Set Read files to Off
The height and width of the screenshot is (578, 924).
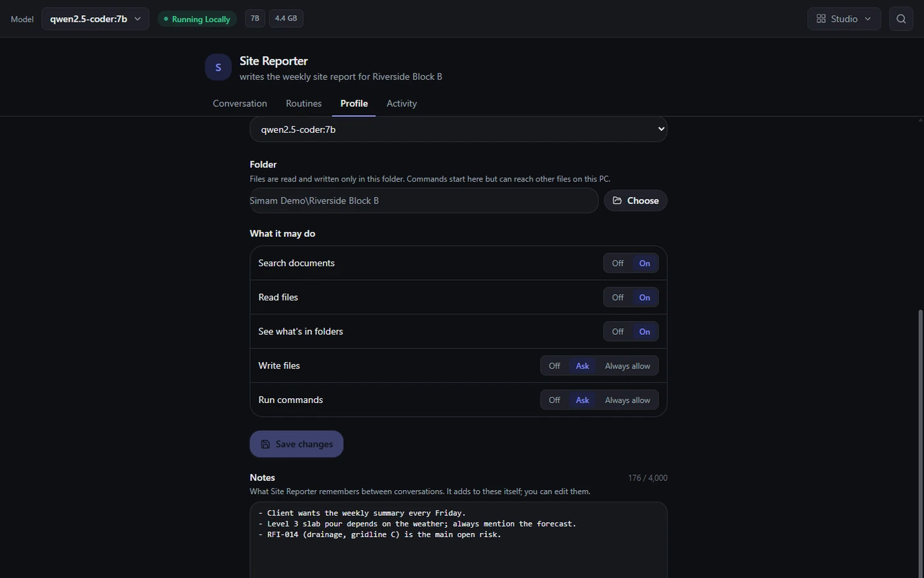618,297
